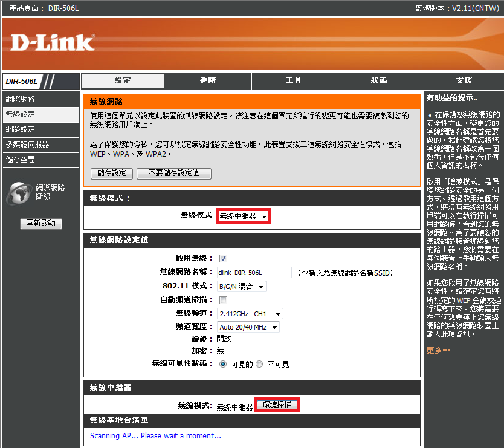The image size is (504, 448).
Task: Open 網路設定 in the sidebar
Action: [x=40, y=129]
